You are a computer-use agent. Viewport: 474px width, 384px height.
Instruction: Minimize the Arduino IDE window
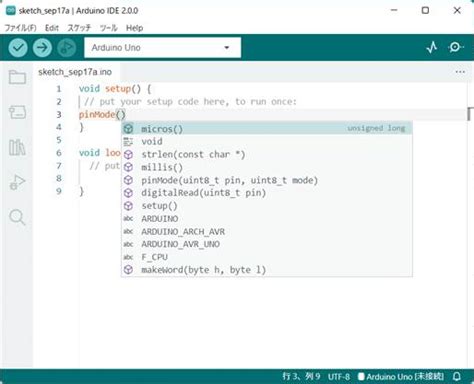[394, 10]
